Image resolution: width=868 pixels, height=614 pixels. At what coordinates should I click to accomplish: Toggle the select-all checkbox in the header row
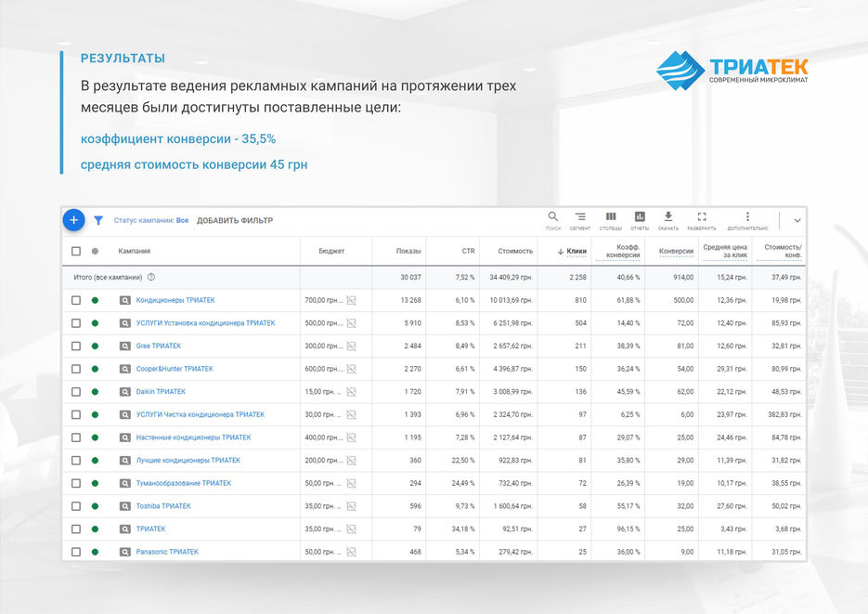tap(76, 251)
